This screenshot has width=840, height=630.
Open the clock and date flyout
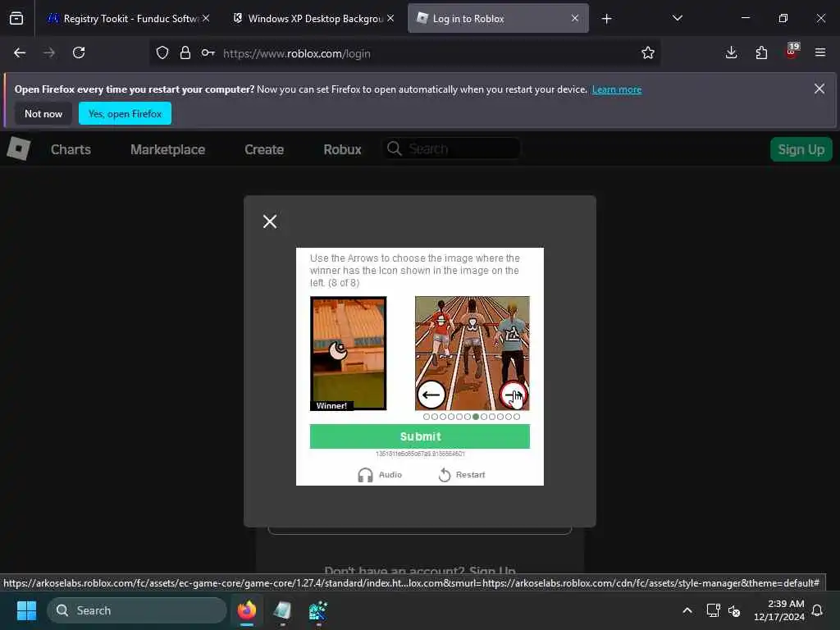(x=779, y=610)
